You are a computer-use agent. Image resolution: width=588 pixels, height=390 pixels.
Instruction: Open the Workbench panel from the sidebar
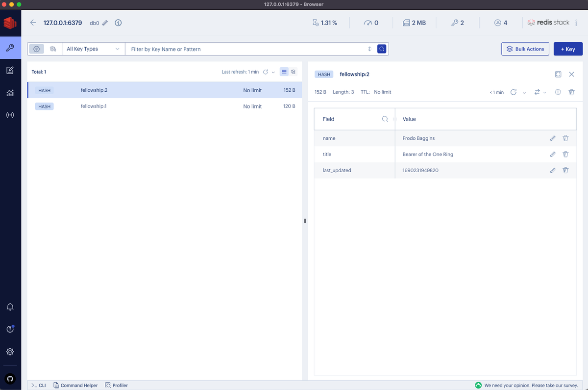10,70
